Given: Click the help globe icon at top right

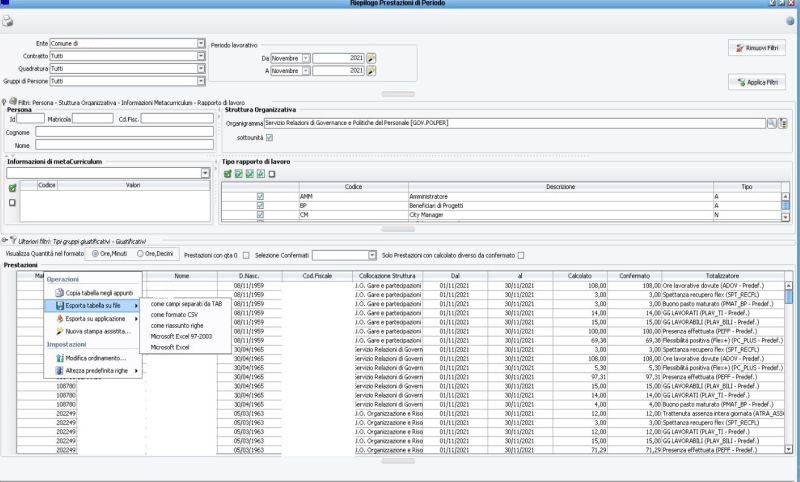Looking at the screenshot, I should (x=790, y=19).
